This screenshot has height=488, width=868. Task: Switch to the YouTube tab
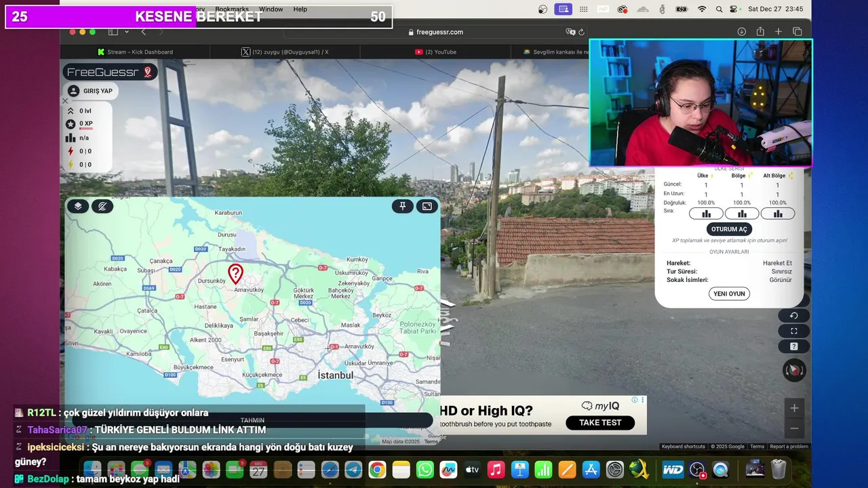point(435,52)
